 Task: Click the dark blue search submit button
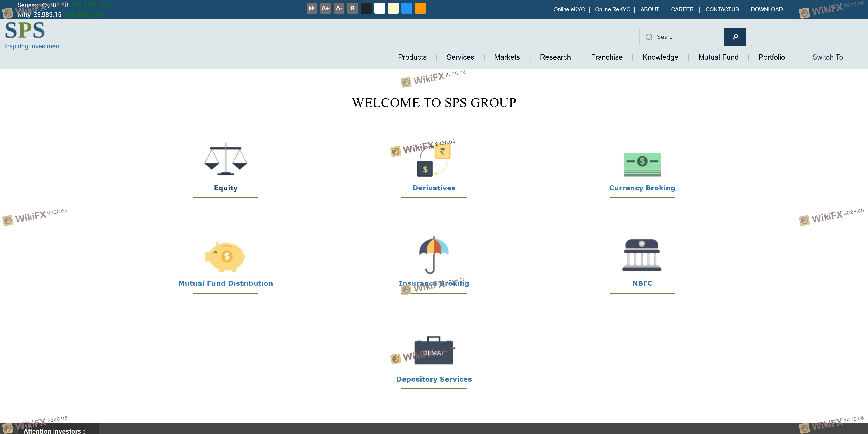(x=735, y=37)
